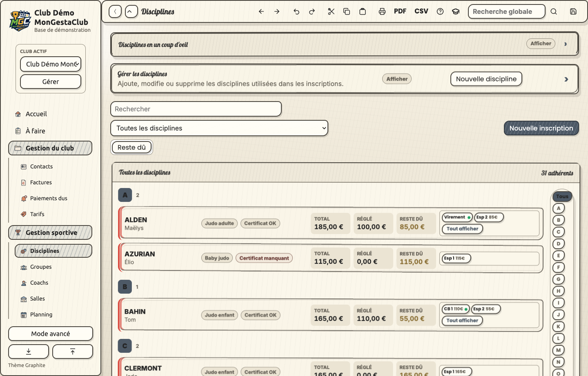The image size is (588, 376).
Task: Open the help question mark icon
Action: 440,11
